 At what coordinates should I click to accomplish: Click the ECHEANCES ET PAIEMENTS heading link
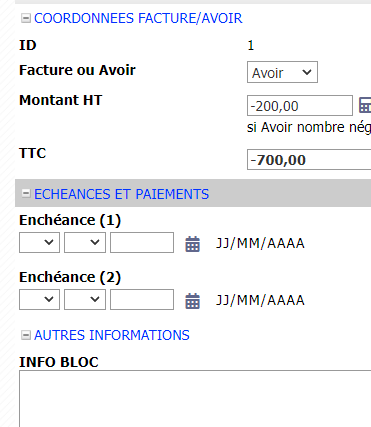(121, 194)
